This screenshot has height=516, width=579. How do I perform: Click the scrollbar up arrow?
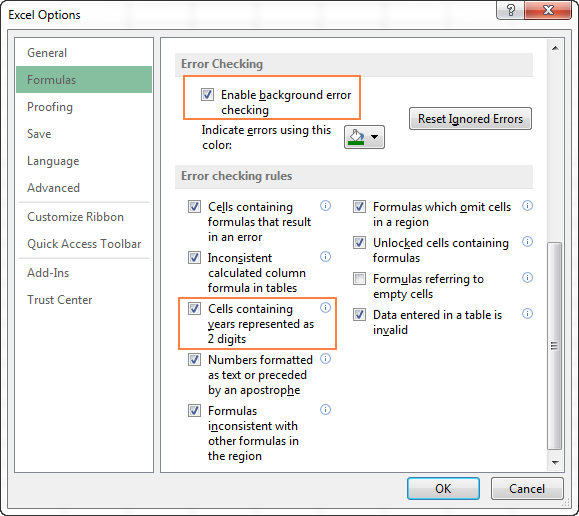(x=555, y=48)
